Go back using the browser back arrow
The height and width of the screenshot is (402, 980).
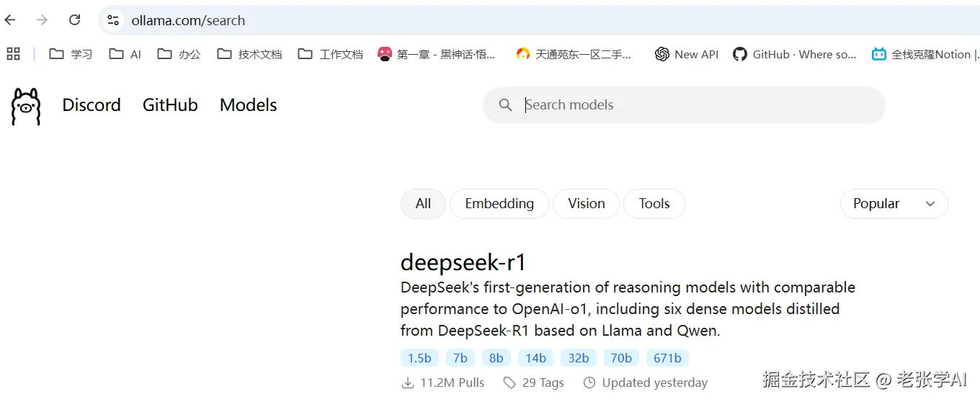pyautogui.click(x=10, y=20)
